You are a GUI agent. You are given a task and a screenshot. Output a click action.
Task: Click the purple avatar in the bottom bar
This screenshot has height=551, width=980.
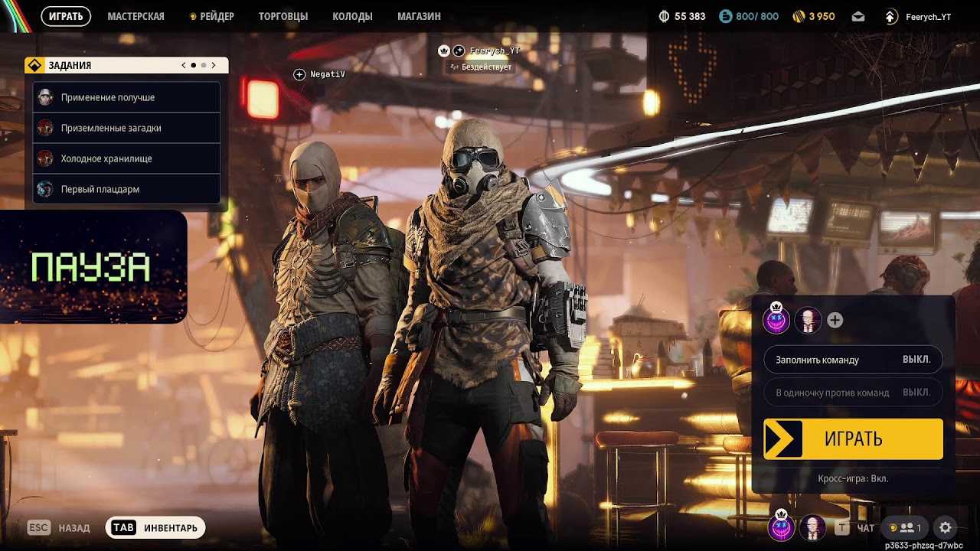(x=781, y=527)
